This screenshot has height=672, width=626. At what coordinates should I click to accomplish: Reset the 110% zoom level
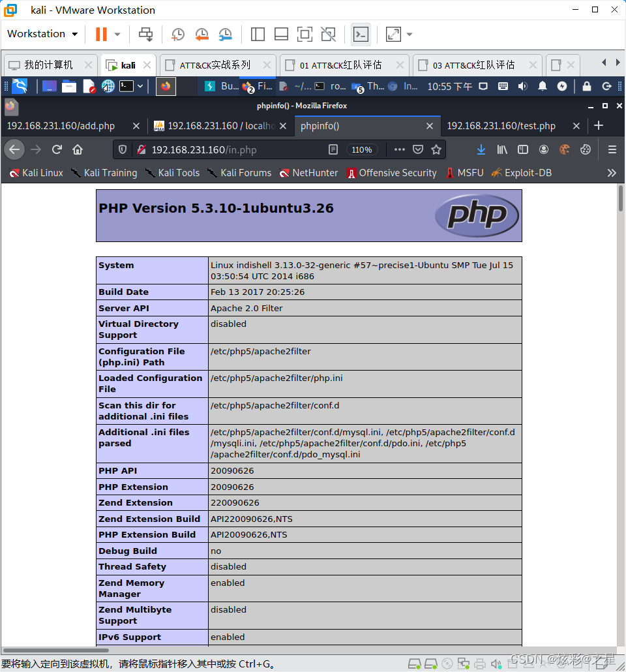[362, 149]
